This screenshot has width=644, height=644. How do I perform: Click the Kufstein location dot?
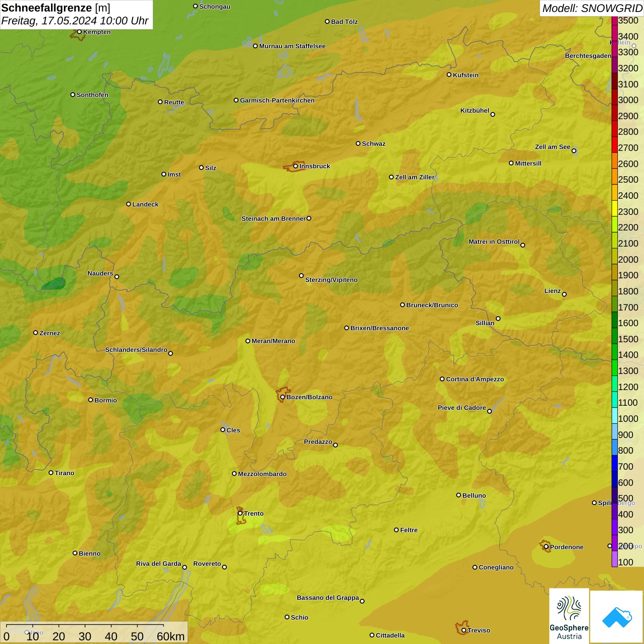coord(449,75)
